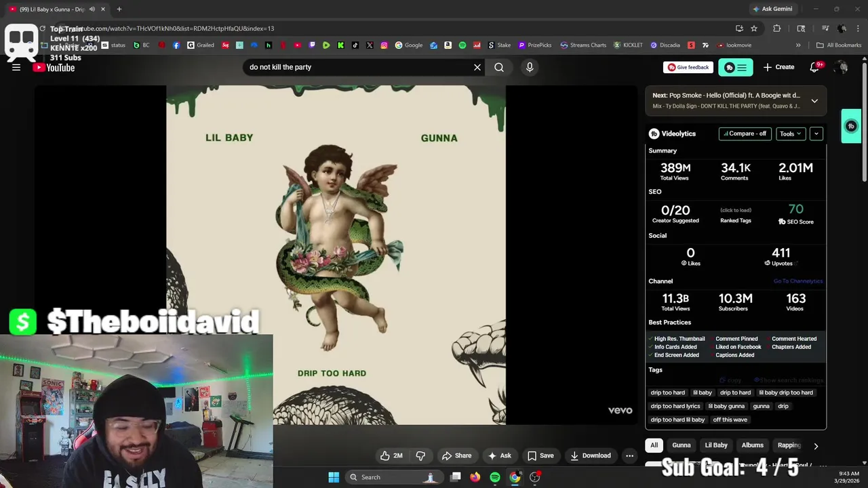Open OBS Studio from the taskbar
The height and width of the screenshot is (488, 868).
535,477
